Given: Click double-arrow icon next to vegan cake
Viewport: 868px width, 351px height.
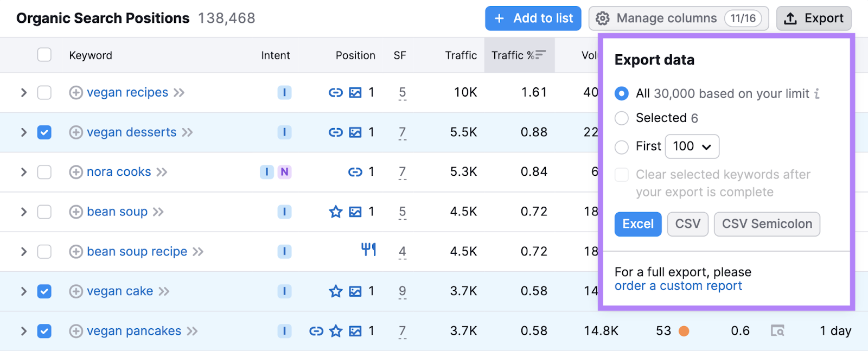Looking at the screenshot, I should [164, 292].
